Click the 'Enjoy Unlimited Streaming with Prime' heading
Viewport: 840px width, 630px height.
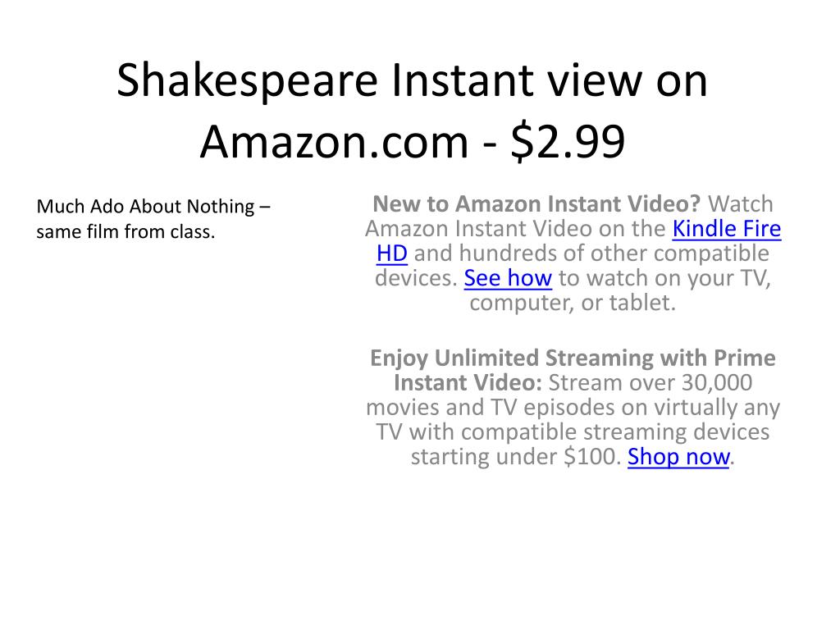click(x=573, y=358)
